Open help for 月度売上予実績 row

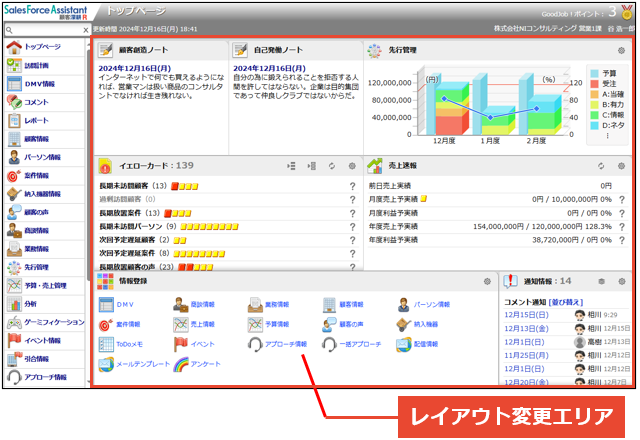(622, 200)
